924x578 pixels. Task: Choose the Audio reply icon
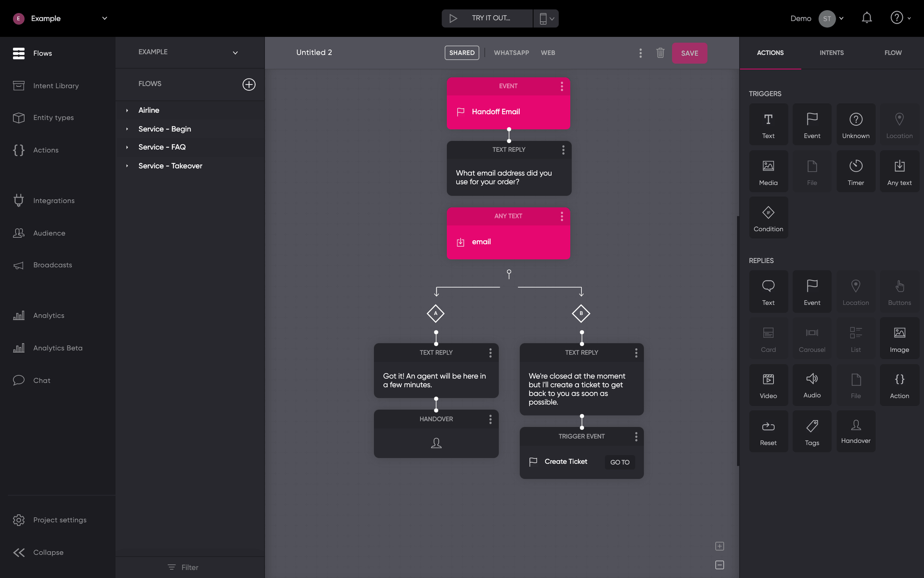(x=812, y=385)
